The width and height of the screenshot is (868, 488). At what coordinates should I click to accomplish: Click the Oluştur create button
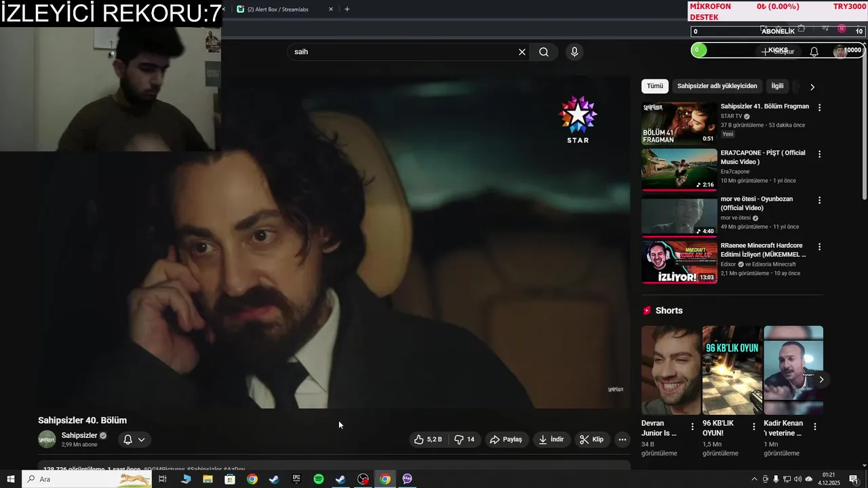coord(778,52)
